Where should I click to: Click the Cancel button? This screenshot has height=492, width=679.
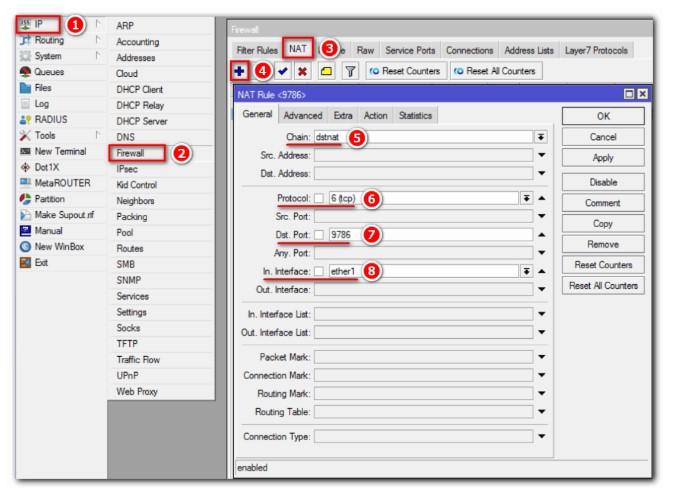(603, 137)
